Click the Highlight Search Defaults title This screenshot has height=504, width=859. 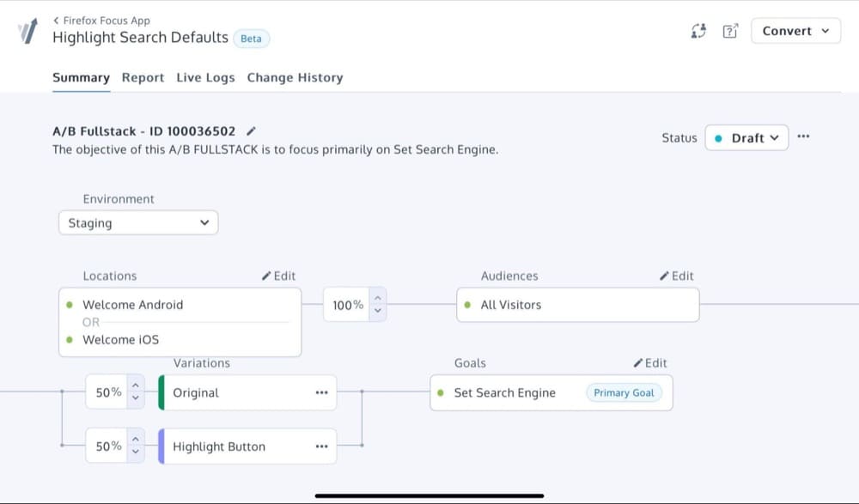[140, 37]
